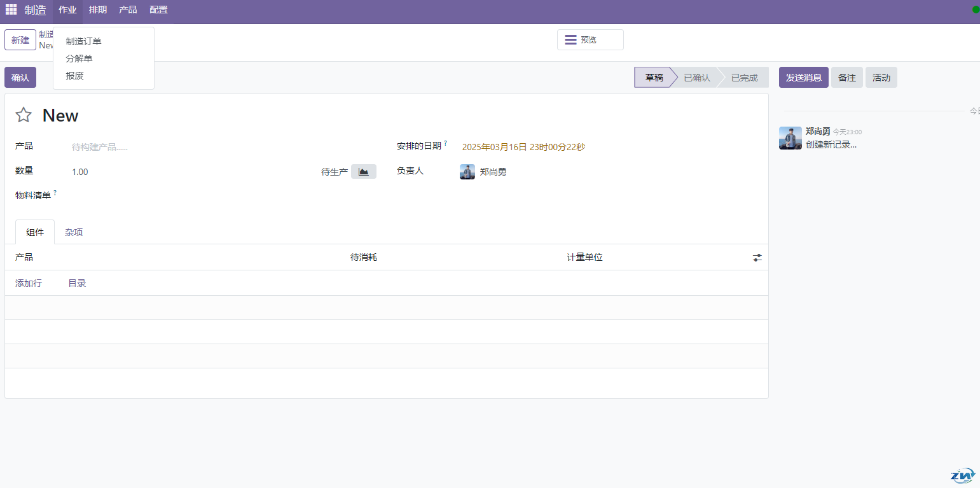Screen dimensions: 980x488
Task: Click the help tooltip beside 安排的日期
Action: (445, 144)
